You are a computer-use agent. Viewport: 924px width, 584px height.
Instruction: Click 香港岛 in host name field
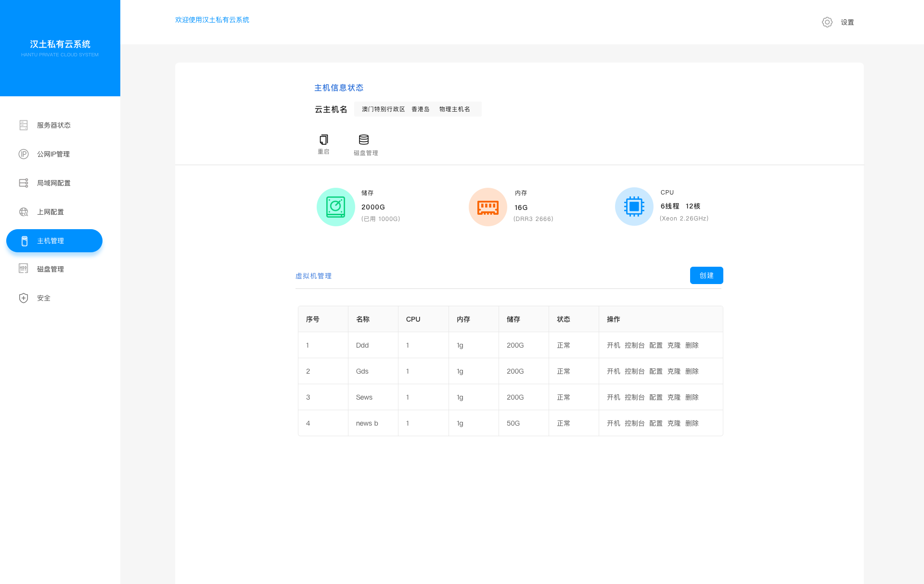pos(421,109)
